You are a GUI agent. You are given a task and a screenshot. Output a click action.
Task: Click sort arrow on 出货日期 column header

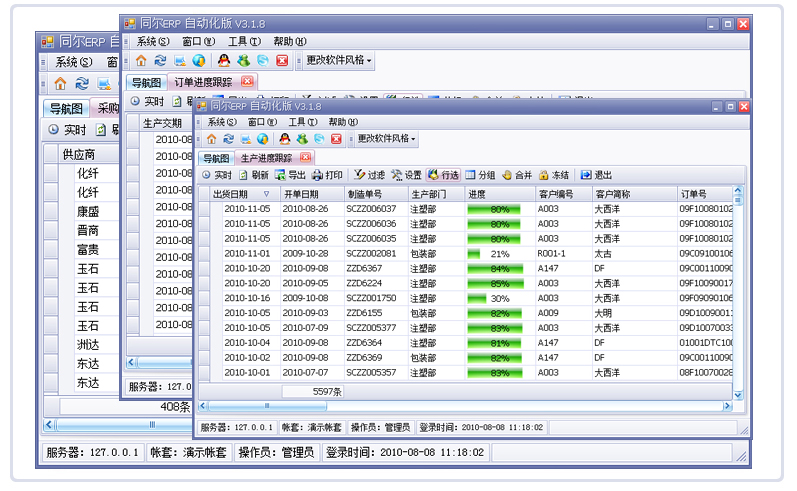click(x=266, y=194)
